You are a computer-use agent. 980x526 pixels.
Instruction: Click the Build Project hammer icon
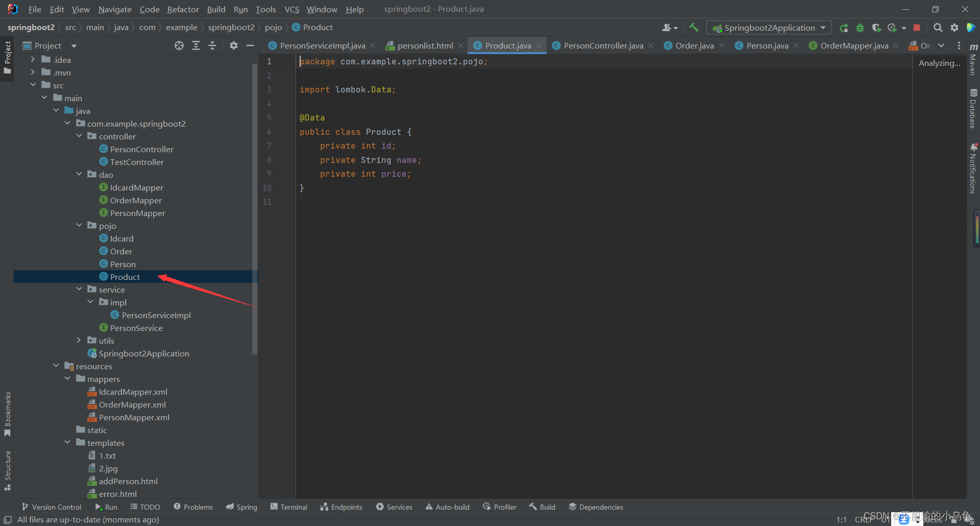694,28
